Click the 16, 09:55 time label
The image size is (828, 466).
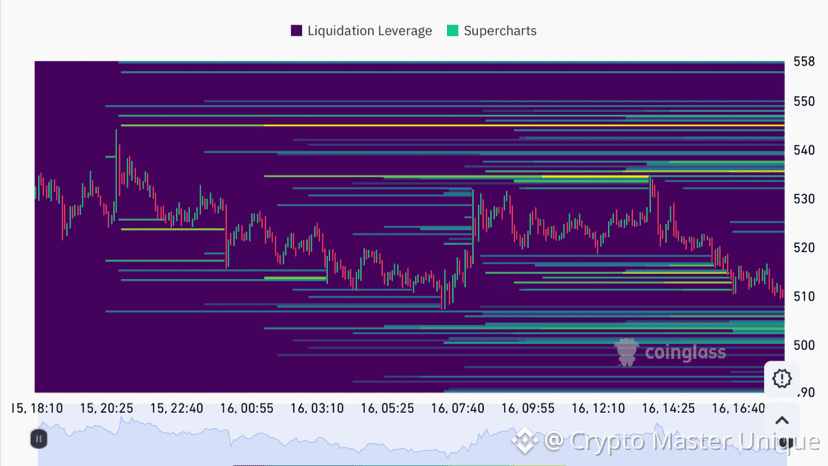(528, 408)
